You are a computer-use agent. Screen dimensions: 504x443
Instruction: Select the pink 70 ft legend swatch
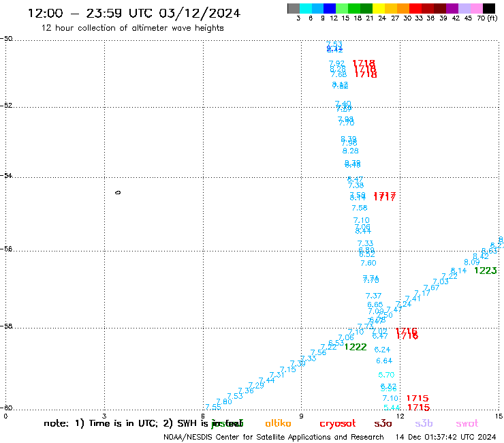(x=476, y=8)
